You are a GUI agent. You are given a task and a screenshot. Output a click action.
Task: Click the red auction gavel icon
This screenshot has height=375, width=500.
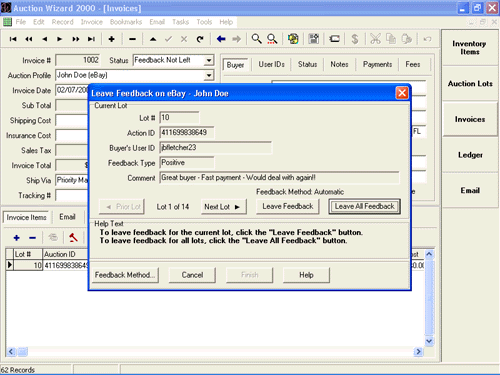coord(73,238)
